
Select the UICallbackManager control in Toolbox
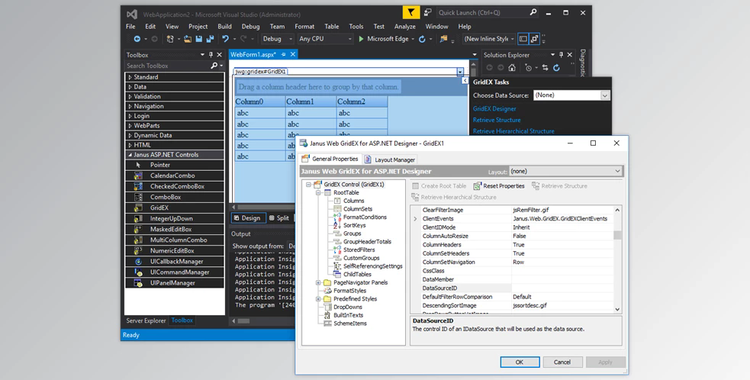coord(175,261)
